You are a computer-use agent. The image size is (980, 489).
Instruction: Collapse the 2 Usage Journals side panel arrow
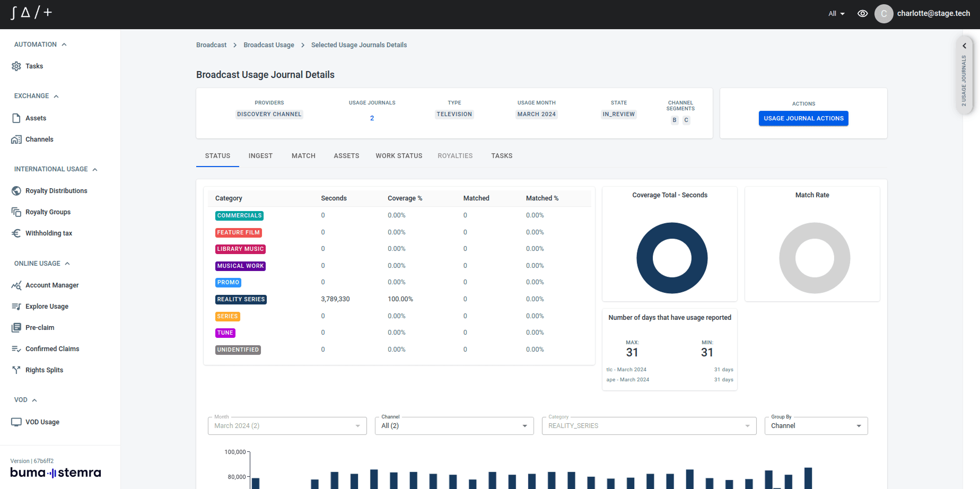click(965, 46)
